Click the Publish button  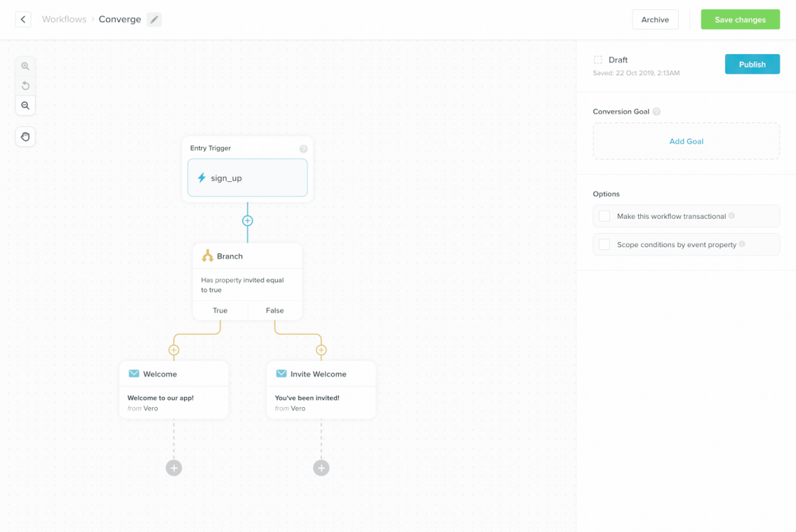pos(752,64)
